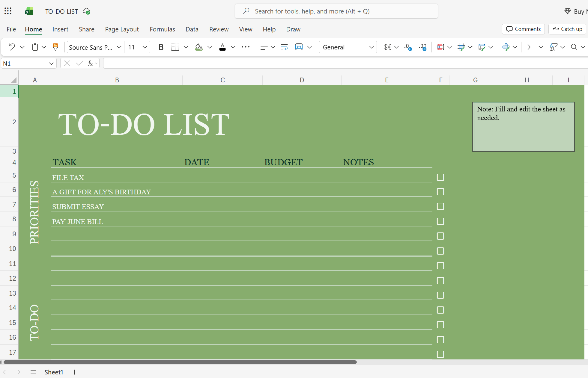
Task: Open the General number format dropdown
Action: (x=372, y=47)
